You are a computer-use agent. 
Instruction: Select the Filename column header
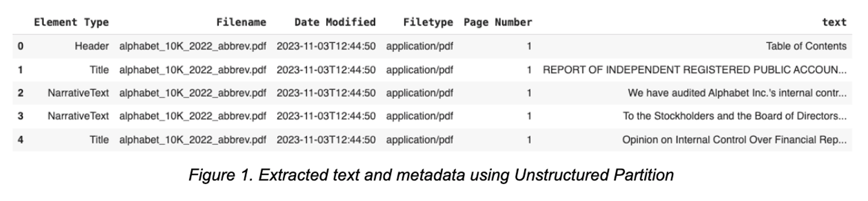coord(241,22)
